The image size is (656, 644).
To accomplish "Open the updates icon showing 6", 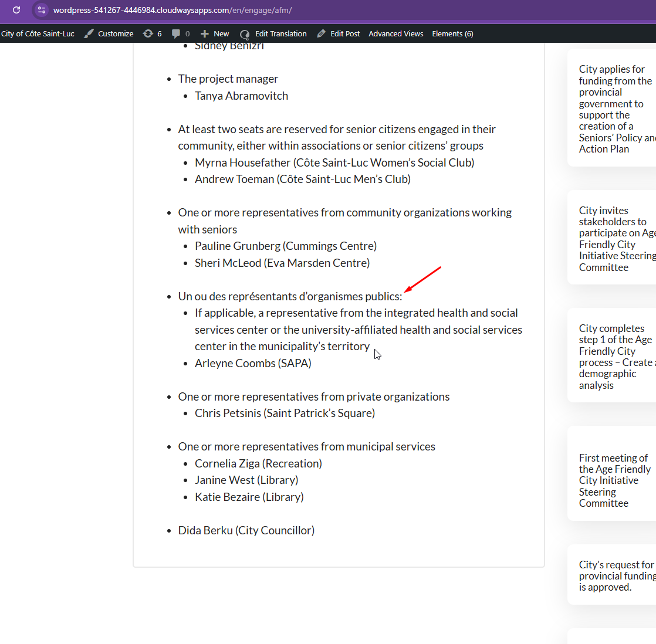I will pyautogui.click(x=148, y=34).
